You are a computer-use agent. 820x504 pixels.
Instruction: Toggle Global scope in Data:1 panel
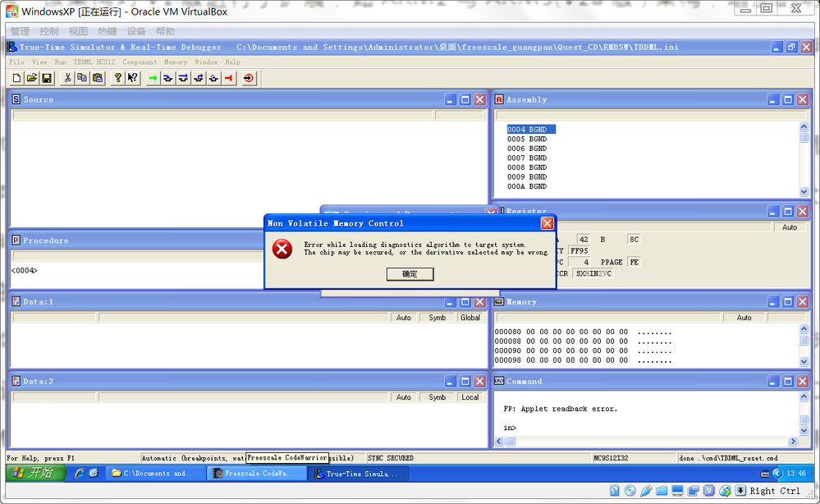click(x=470, y=318)
